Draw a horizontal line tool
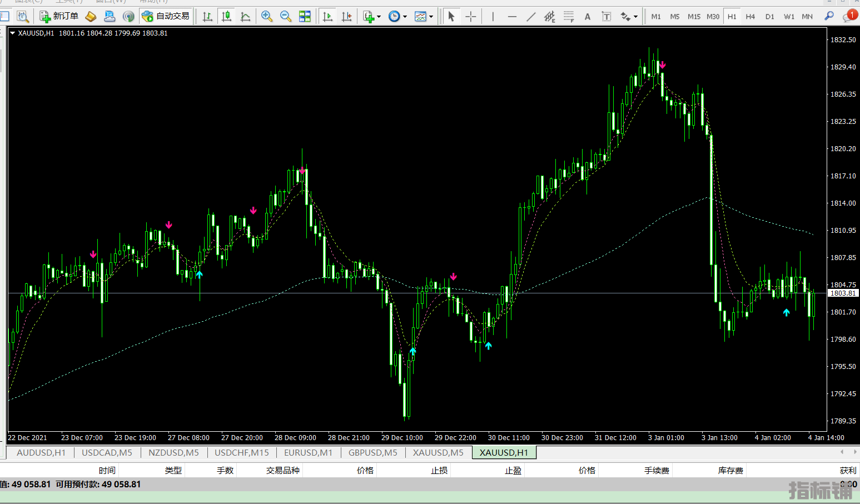The image size is (860, 504). point(512,16)
